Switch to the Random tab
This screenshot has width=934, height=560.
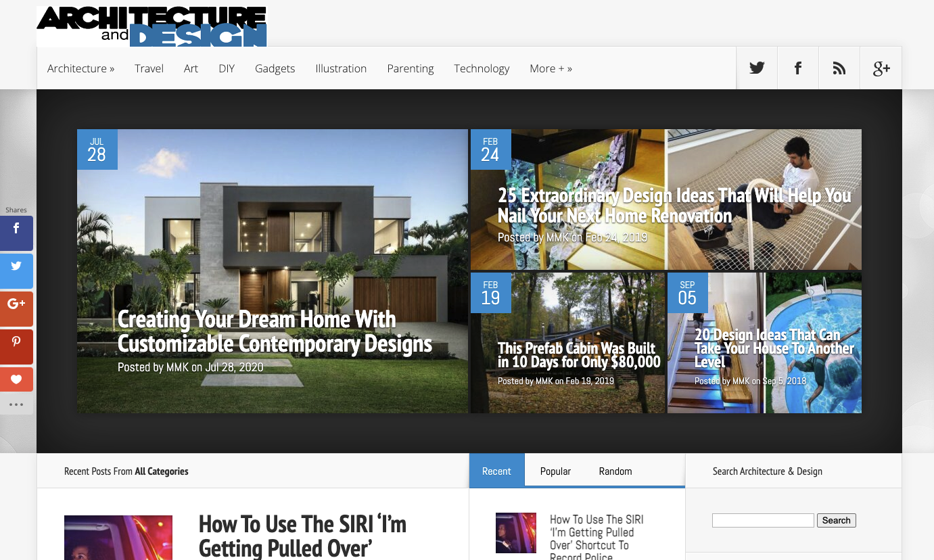click(614, 471)
